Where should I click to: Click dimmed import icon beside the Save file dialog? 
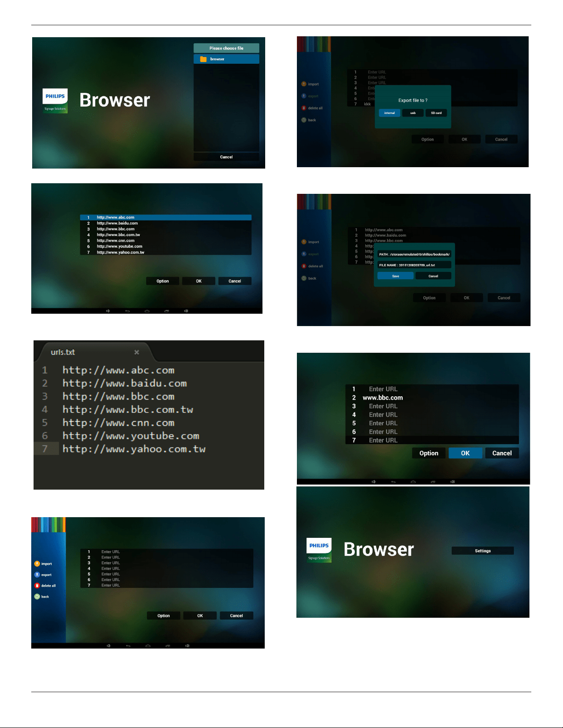coord(304,242)
